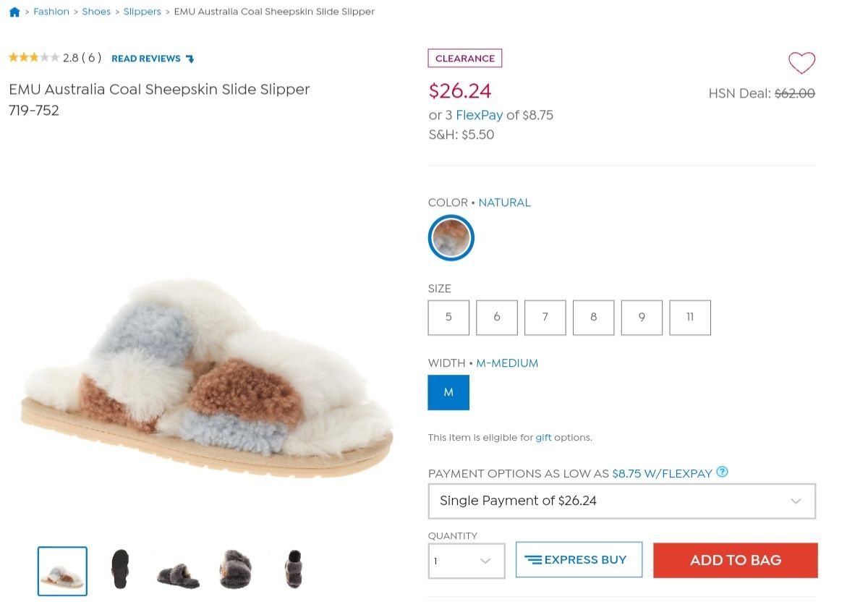
Task: Go to Fashion breadcrumb category
Action: (51, 12)
